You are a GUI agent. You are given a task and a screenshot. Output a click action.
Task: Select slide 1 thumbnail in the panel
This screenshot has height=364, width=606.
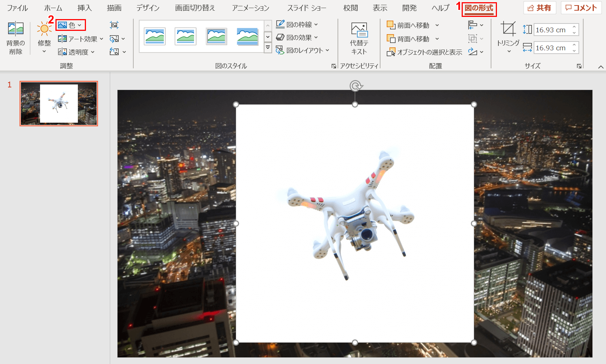pyautogui.click(x=59, y=104)
